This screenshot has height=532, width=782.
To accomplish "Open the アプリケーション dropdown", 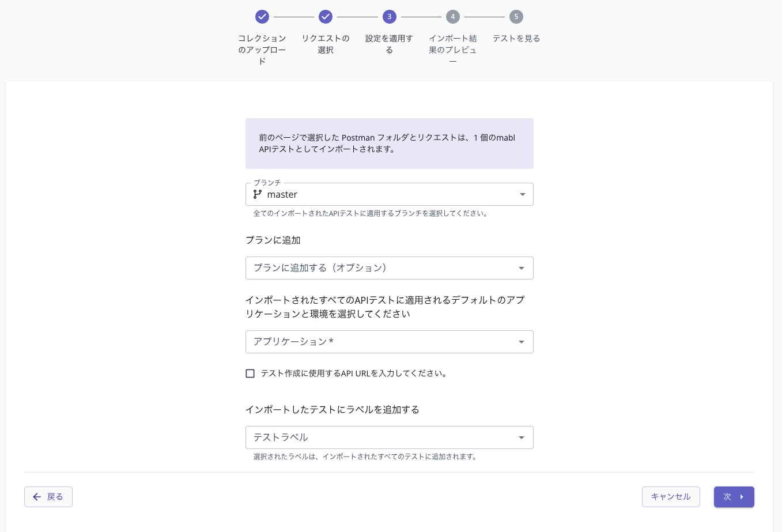I will (390, 342).
